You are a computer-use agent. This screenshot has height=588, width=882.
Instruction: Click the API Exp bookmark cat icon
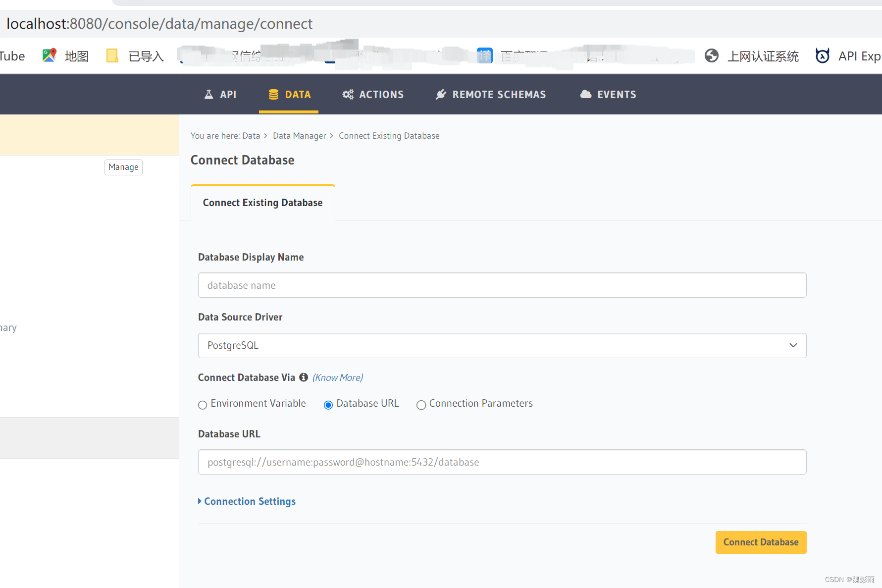click(823, 55)
